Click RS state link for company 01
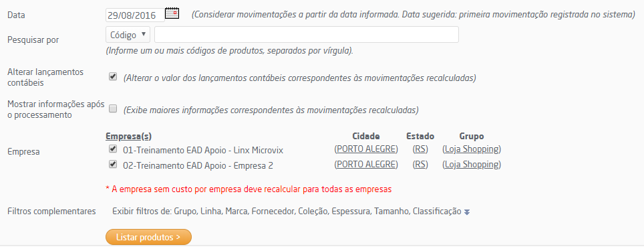Viewport: 644px width, 247px height. point(420,149)
